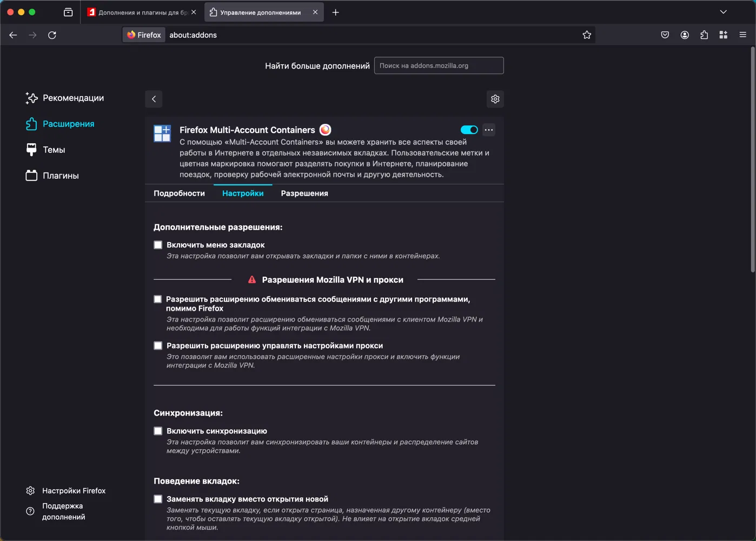This screenshot has height=541, width=756.
Task: Click the recommended badge next to extension name
Action: [325, 130]
